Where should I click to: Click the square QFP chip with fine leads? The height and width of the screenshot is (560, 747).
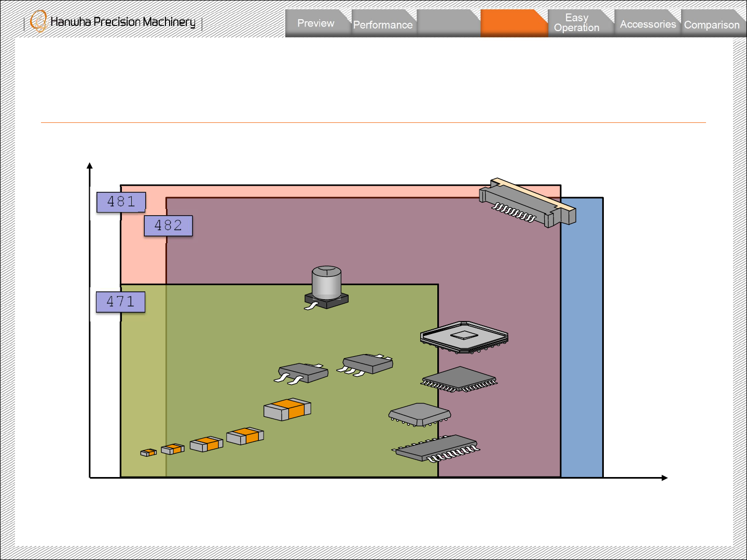459,380
